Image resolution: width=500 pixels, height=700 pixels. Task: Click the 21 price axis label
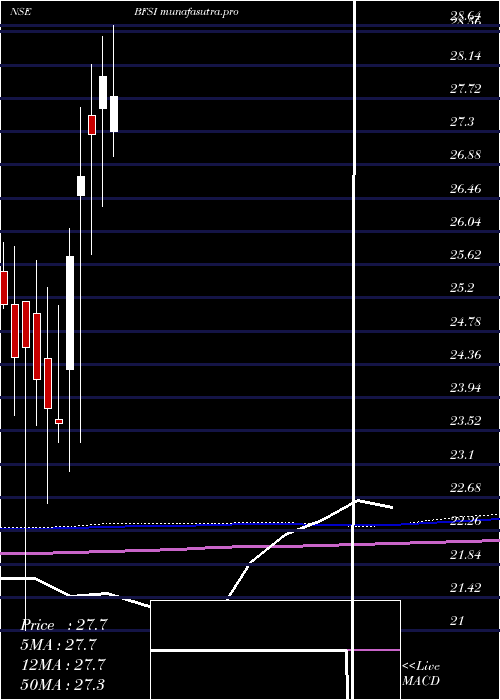click(x=457, y=620)
